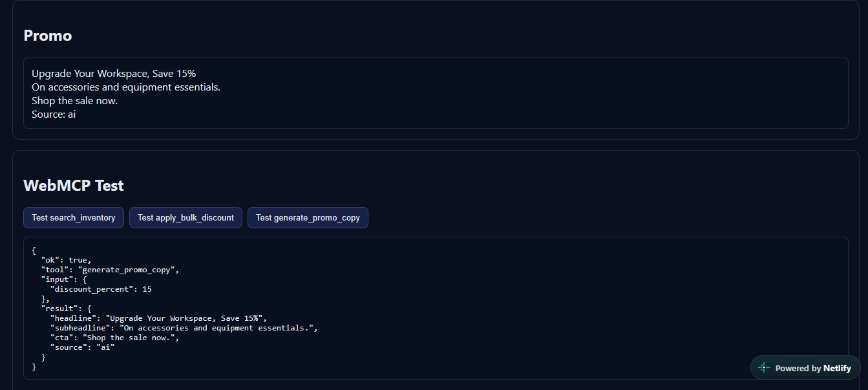
Task: Click the Test apply_bulk_discount button
Action: tap(185, 218)
